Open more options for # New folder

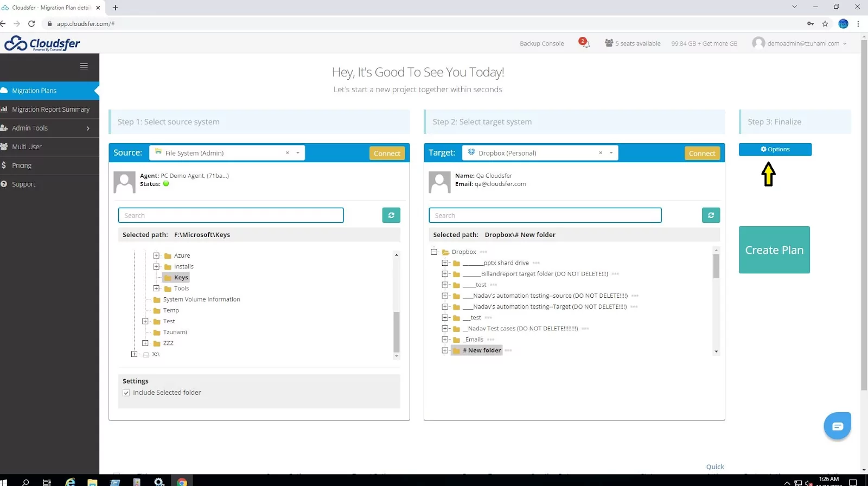[508, 350]
